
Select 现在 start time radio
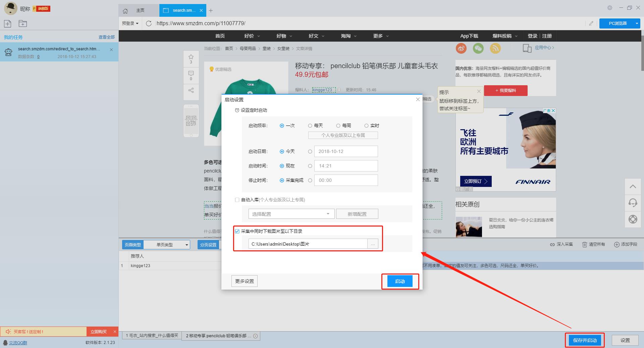tap(282, 166)
